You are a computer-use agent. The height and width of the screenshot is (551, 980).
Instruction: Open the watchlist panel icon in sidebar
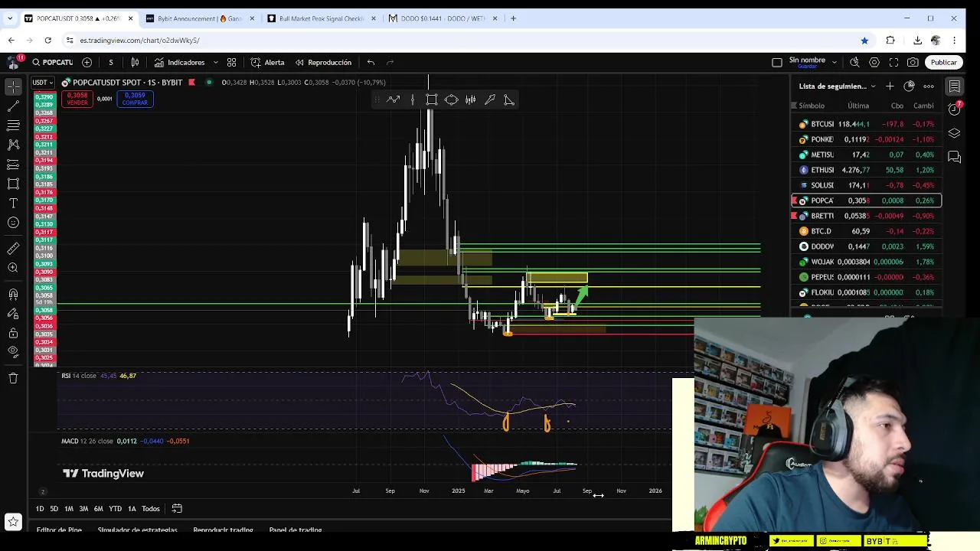click(x=954, y=86)
